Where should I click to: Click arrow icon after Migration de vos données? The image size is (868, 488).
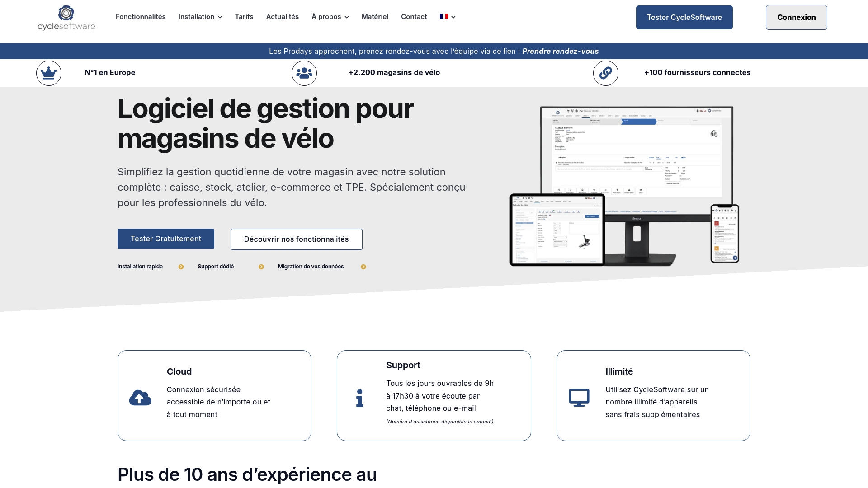click(x=363, y=267)
